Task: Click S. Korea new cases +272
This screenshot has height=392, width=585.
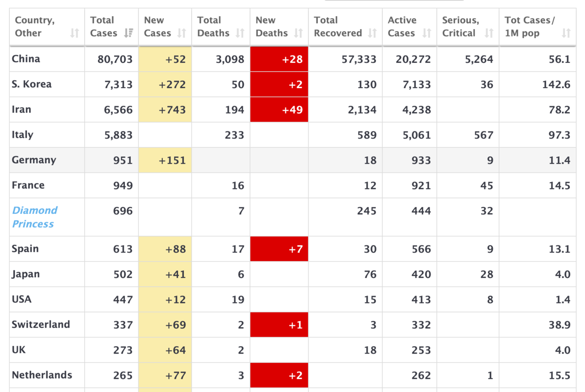Action: tap(172, 85)
